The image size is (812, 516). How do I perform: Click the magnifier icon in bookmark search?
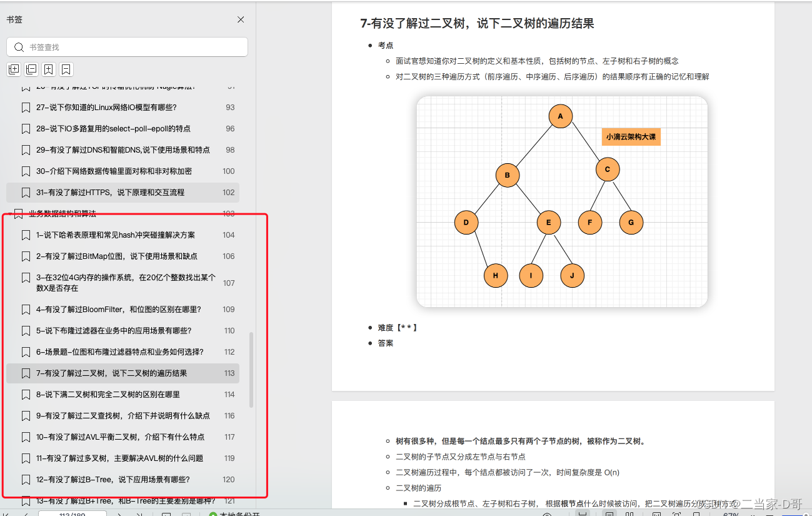pyautogui.click(x=19, y=47)
